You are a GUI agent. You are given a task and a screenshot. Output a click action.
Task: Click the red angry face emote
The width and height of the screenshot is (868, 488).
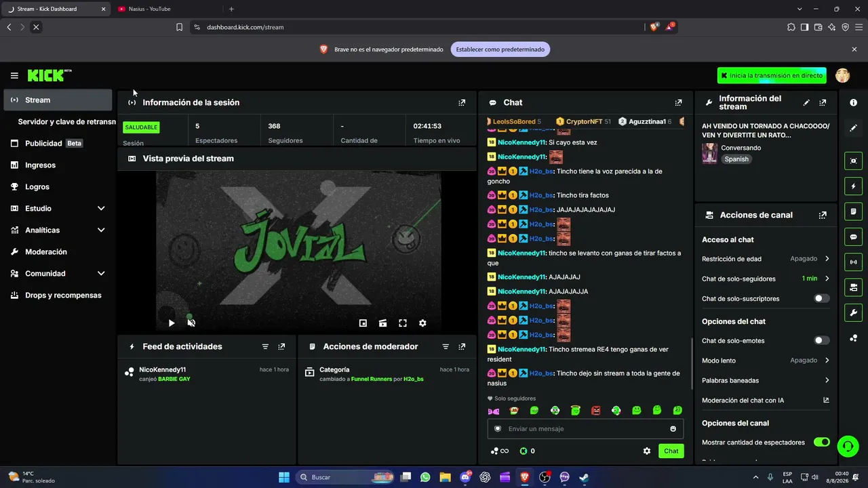(596, 410)
